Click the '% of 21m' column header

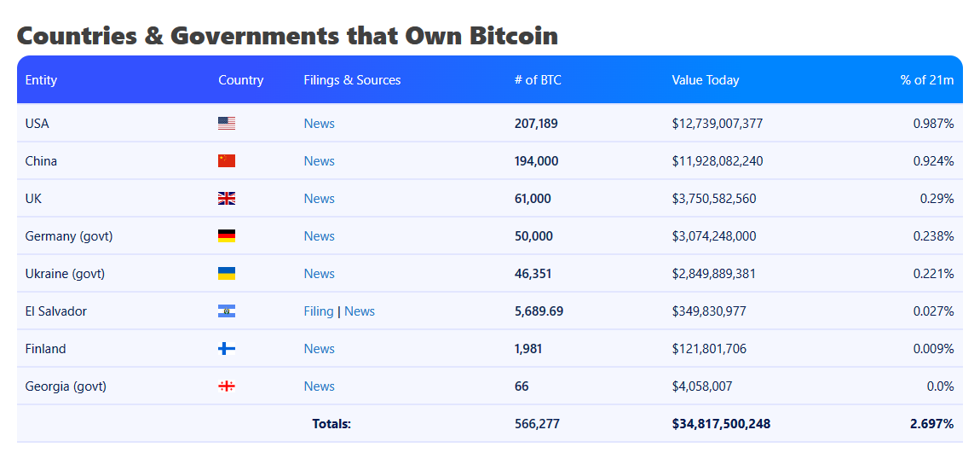point(926,80)
